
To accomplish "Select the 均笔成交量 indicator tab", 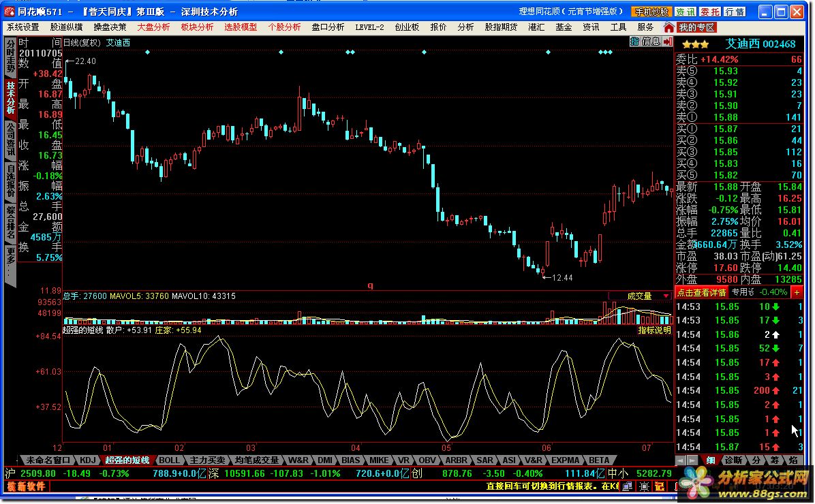I will tap(257, 460).
